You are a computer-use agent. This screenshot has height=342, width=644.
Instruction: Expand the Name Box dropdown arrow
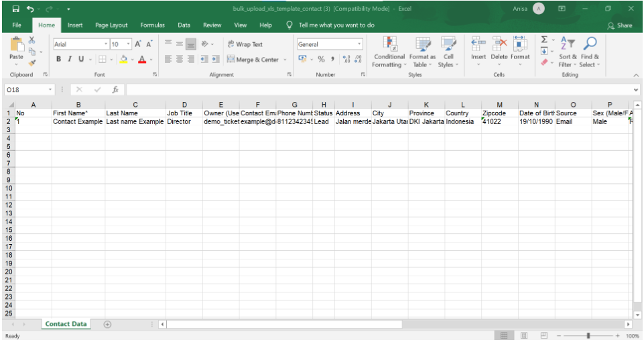tap(51, 89)
